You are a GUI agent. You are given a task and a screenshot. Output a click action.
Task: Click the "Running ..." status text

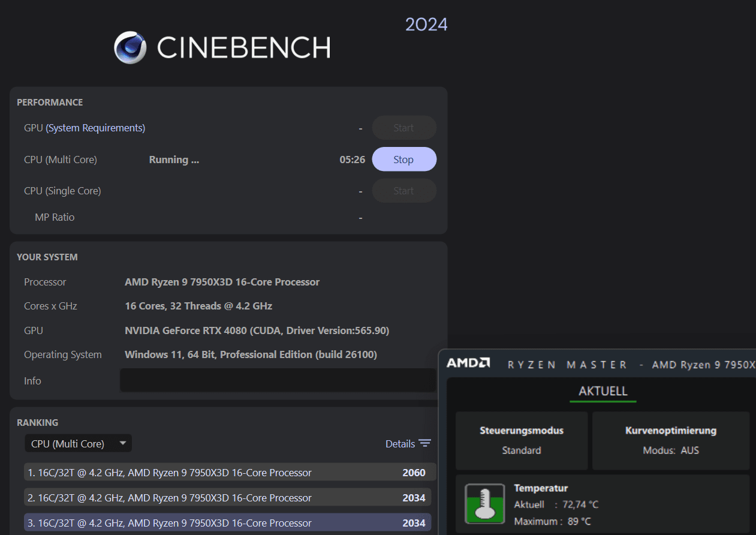[174, 160]
